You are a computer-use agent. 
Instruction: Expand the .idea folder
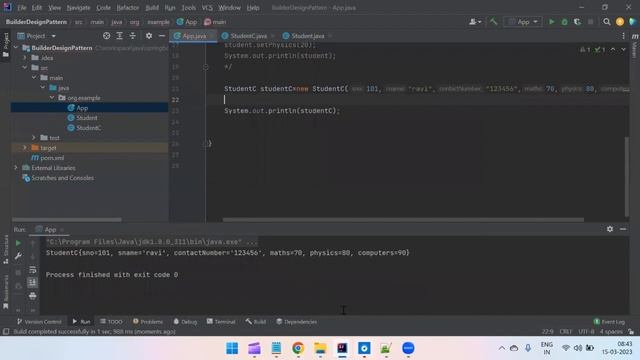pyautogui.click(x=25, y=58)
